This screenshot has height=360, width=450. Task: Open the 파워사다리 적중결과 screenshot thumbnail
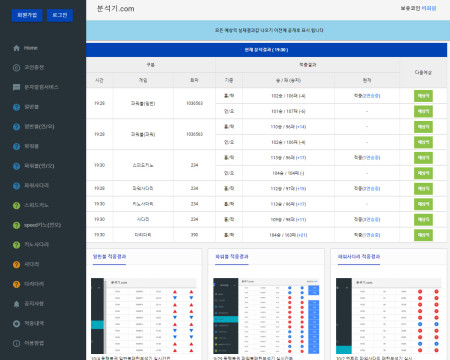389,316
